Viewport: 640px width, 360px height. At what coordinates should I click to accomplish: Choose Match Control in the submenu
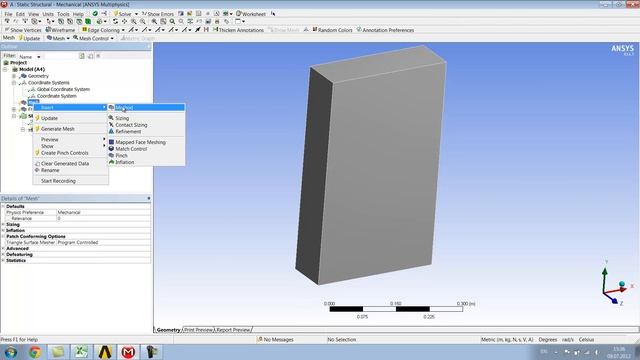click(146, 149)
